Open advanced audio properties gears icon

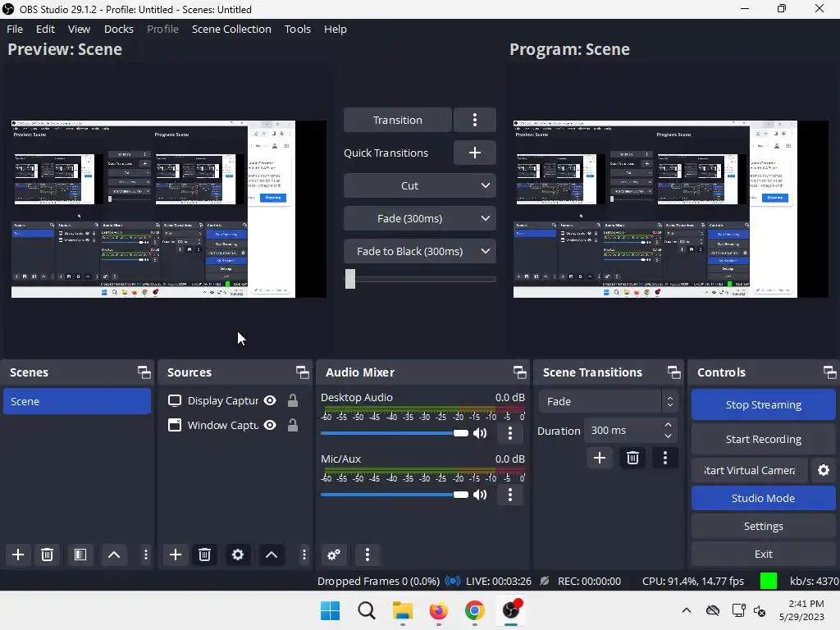(334, 555)
